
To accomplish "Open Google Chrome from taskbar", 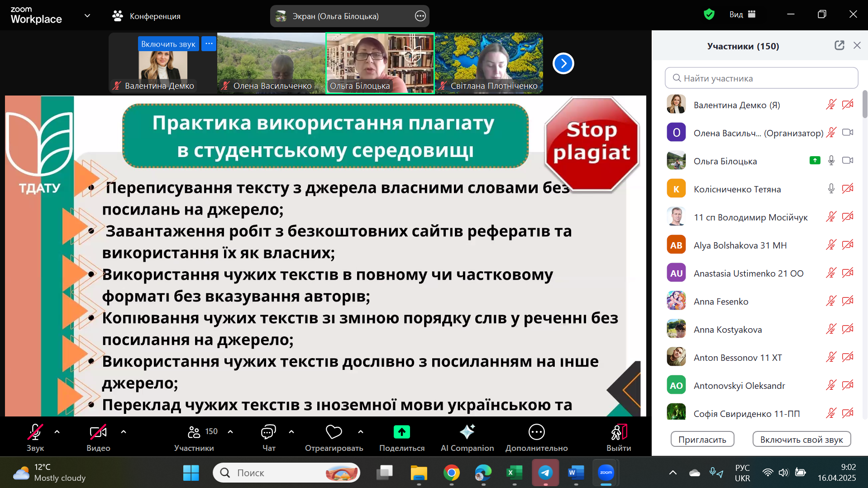I will pos(451,473).
